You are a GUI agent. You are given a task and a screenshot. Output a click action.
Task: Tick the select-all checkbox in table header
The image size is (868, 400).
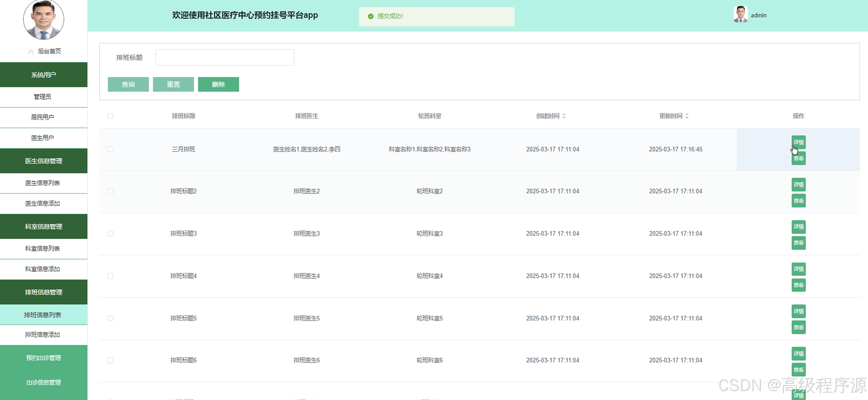(x=110, y=116)
